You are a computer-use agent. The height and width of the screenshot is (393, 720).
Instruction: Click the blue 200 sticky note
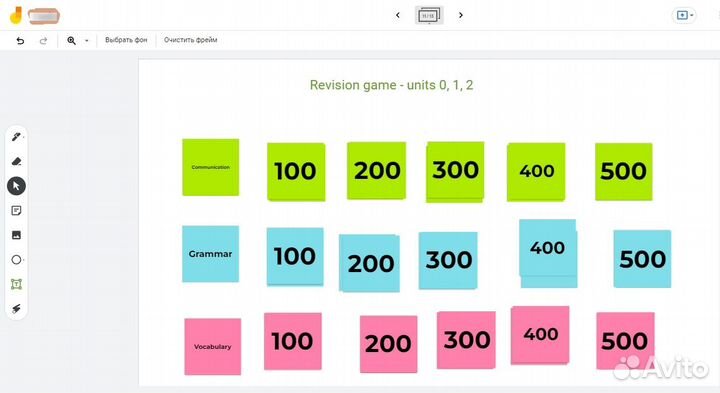pos(369,263)
